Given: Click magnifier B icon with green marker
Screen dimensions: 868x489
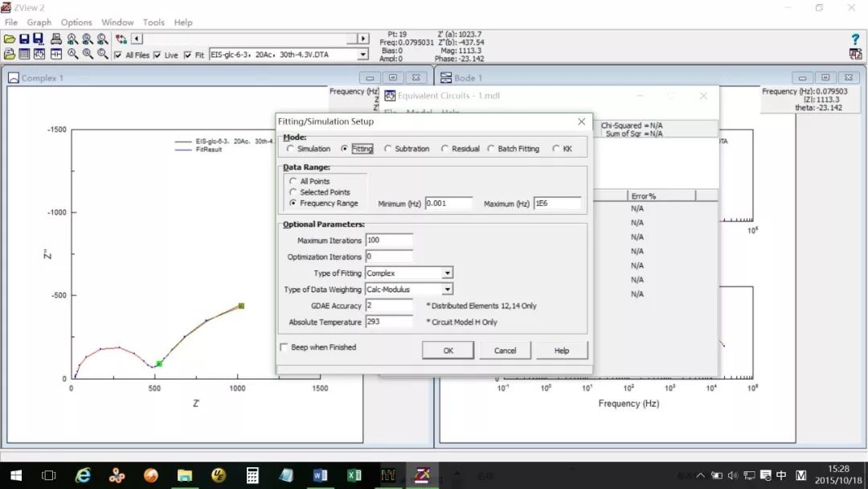Looking at the screenshot, I should point(88,39).
